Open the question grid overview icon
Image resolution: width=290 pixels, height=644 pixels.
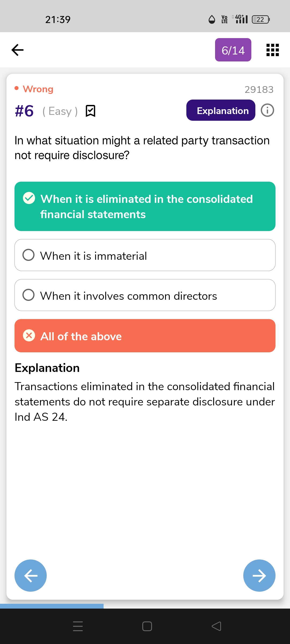click(273, 50)
